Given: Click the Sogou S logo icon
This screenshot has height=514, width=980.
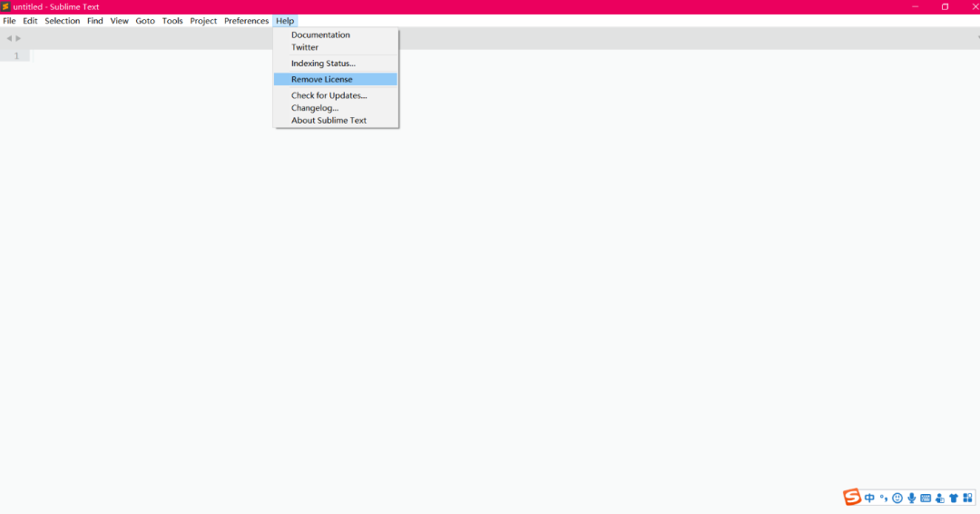Looking at the screenshot, I should [x=851, y=497].
